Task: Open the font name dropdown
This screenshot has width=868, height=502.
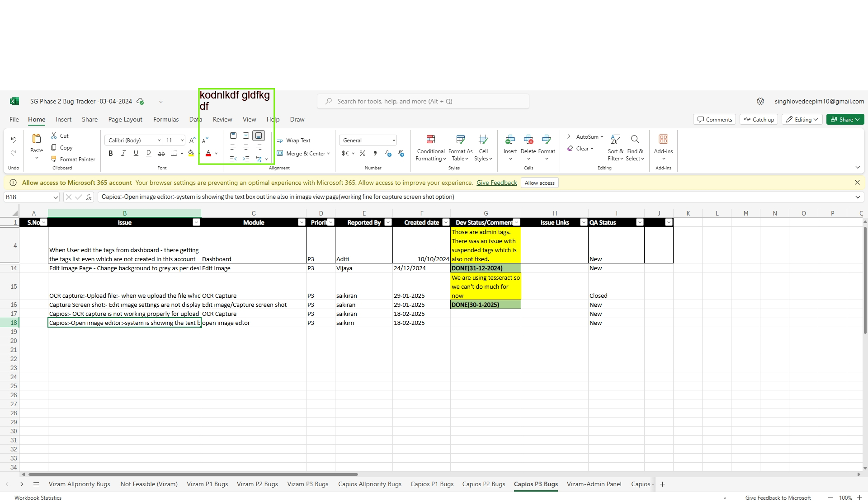Action: coord(159,140)
